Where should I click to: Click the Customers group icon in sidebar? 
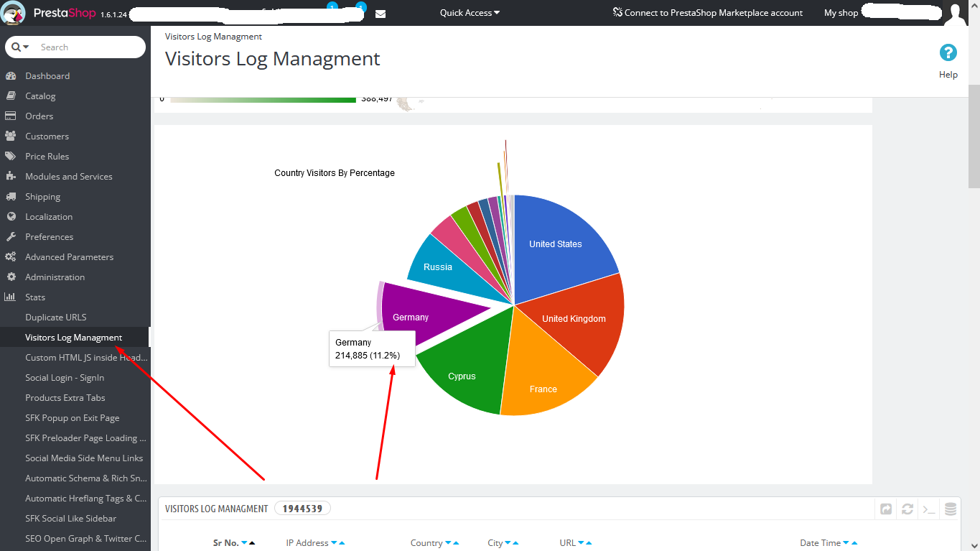click(11, 136)
